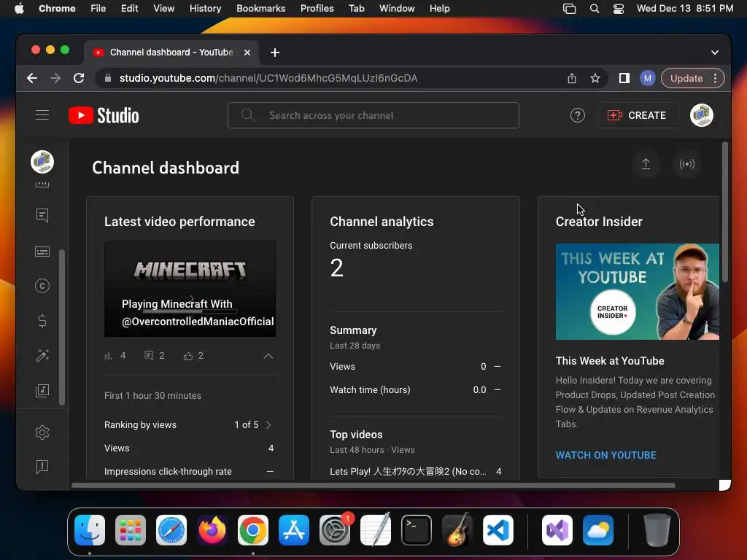Click the page vertical scrollbar
Screen dimensions: 747x560
tap(725, 212)
